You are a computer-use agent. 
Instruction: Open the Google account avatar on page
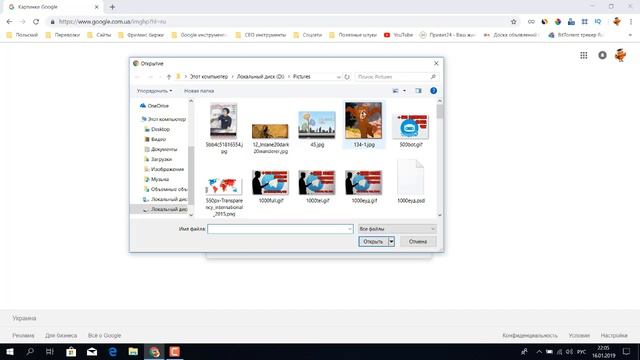(x=620, y=55)
